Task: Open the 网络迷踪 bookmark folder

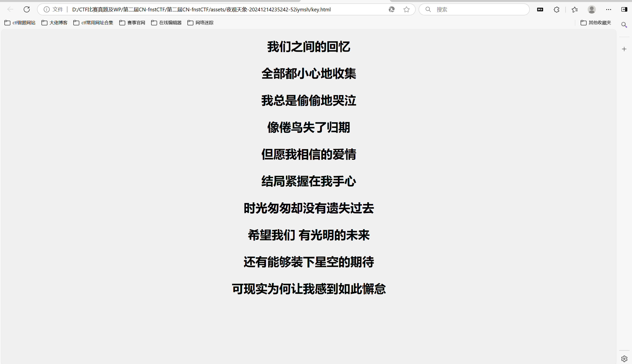Action: click(201, 23)
